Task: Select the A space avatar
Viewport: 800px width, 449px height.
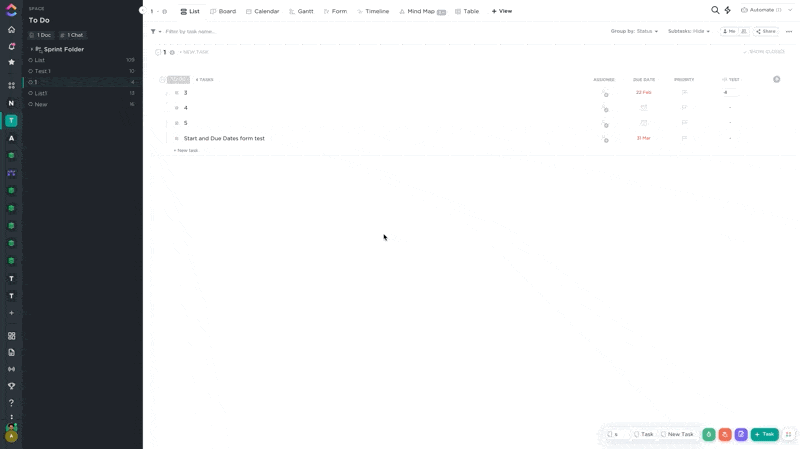Action: 11,138
